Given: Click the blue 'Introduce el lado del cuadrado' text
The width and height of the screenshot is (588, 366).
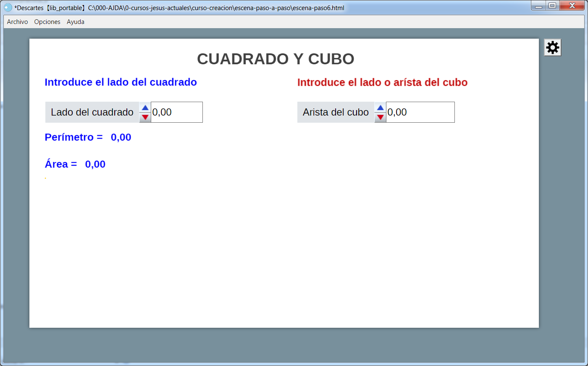Looking at the screenshot, I should click(121, 82).
